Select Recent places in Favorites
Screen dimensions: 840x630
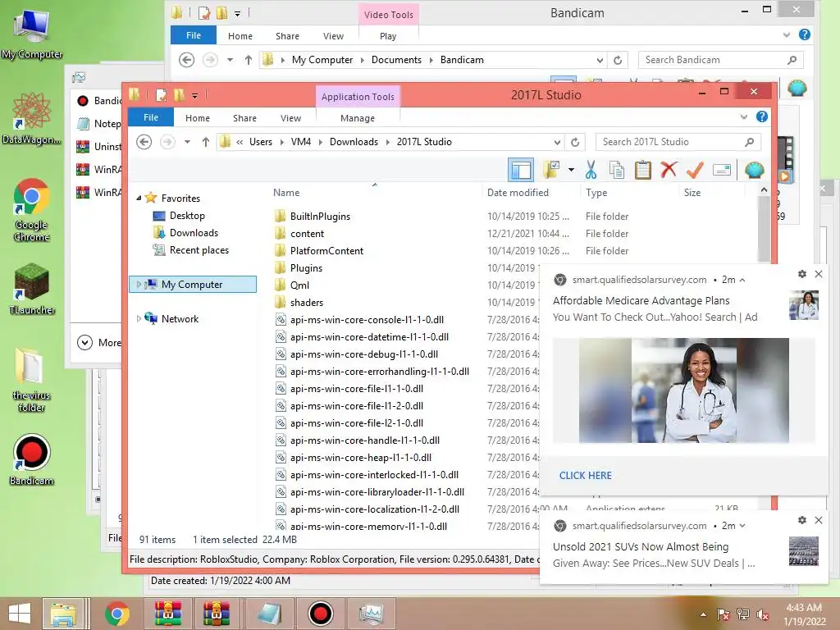pos(199,249)
